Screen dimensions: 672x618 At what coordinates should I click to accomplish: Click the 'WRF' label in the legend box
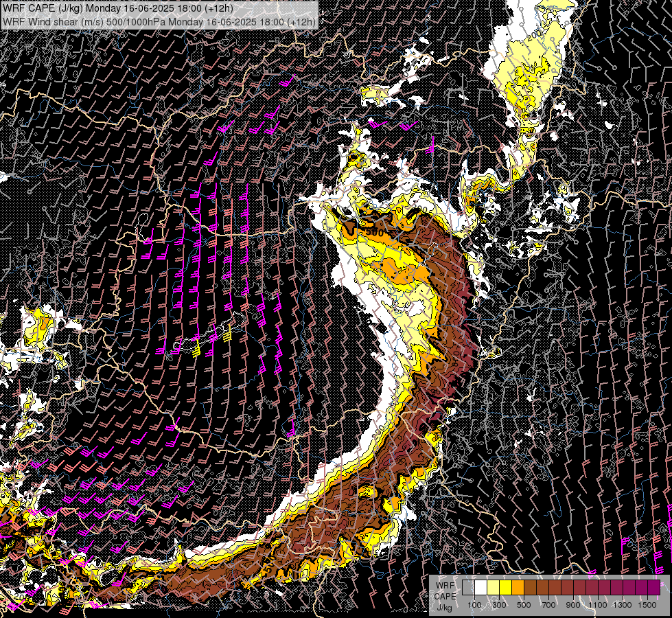pyautogui.click(x=445, y=586)
